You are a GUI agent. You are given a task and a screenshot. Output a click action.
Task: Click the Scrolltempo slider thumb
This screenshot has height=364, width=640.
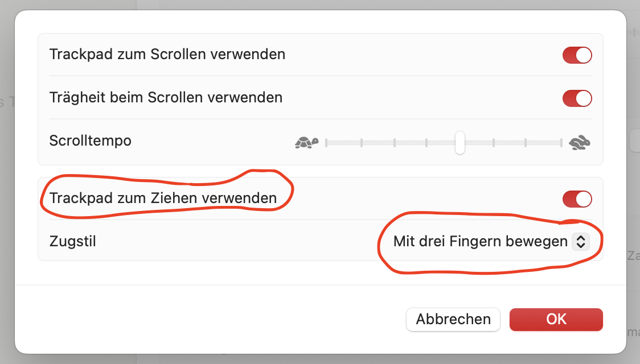tap(460, 142)
